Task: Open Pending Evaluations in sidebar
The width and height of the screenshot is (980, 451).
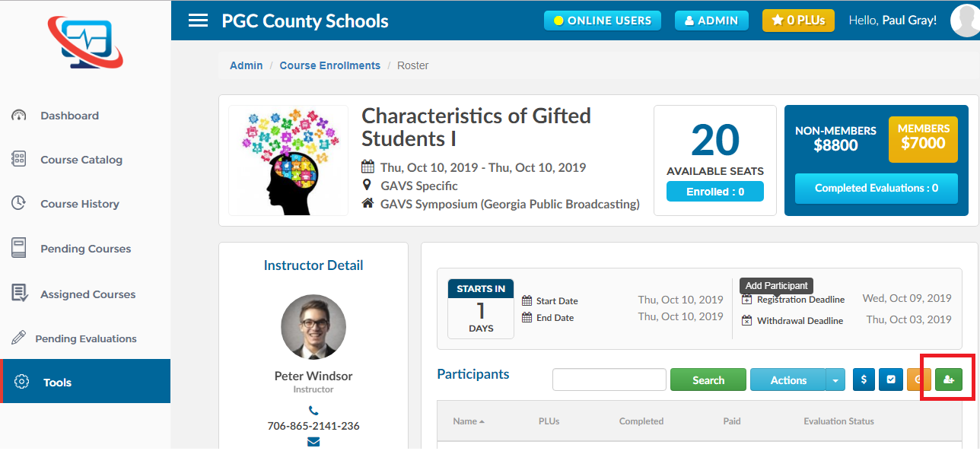Action: [87, 338]
